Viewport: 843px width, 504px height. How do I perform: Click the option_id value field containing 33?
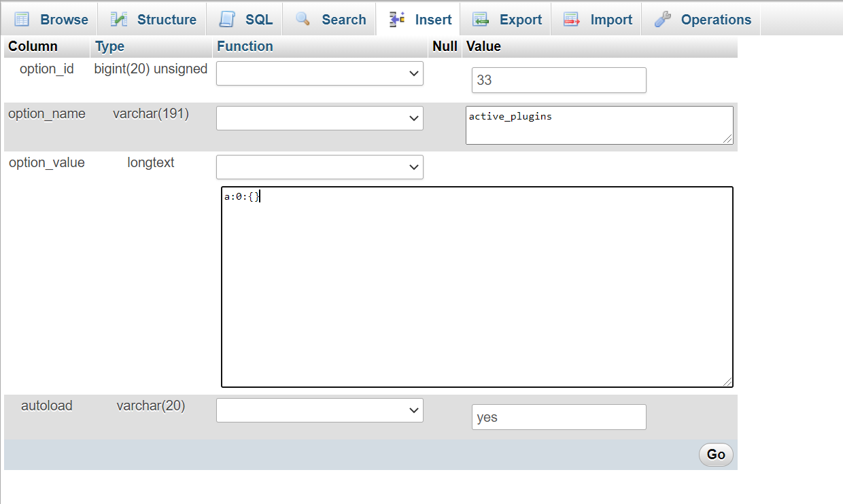[559, 80]
